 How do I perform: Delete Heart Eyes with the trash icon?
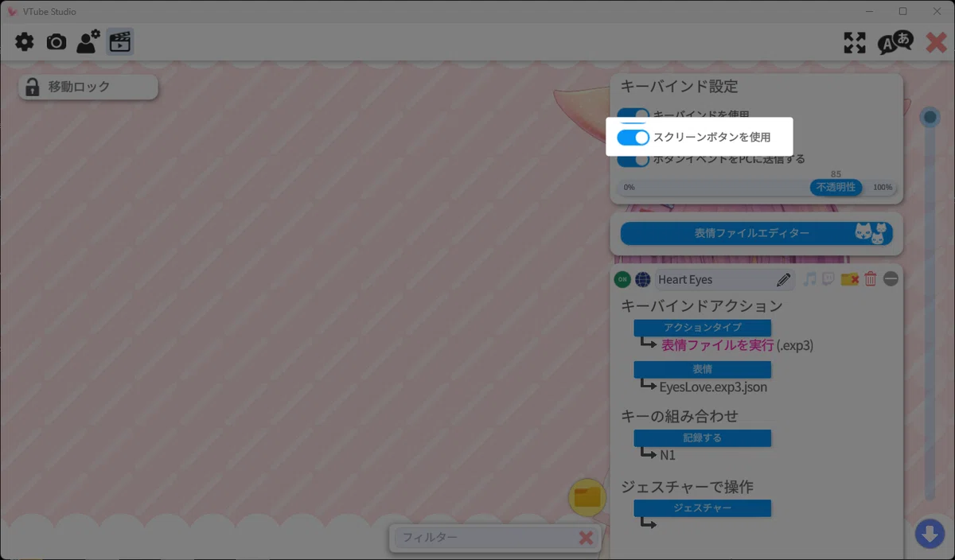point(871,279)
